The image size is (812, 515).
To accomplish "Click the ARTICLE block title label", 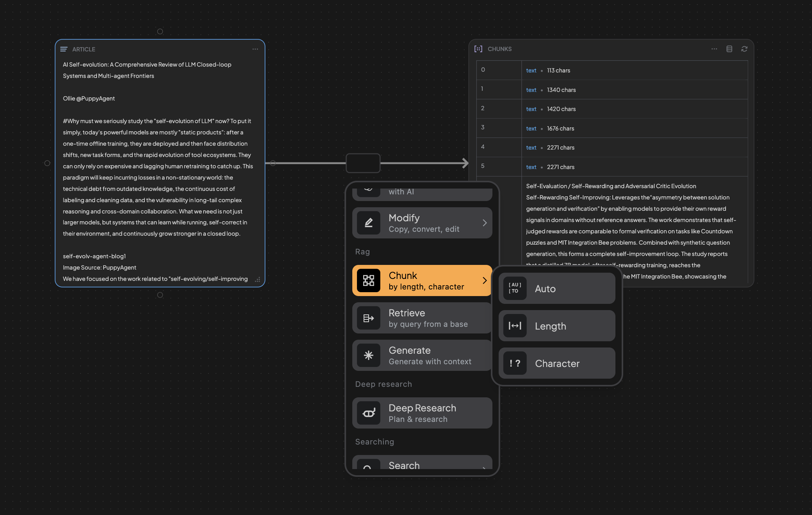I will [x=84, y=49].
